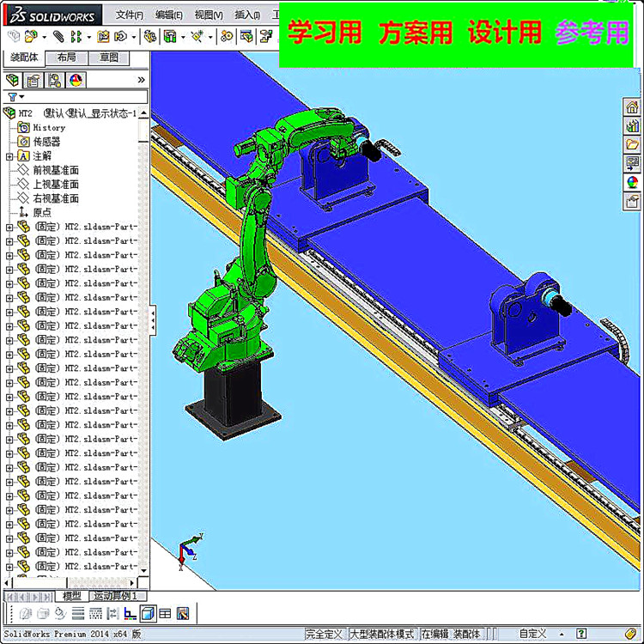This screenshot has width=644, height=644.
Task: Select the help question mark in status bar
Action: (x=580, y=634)
